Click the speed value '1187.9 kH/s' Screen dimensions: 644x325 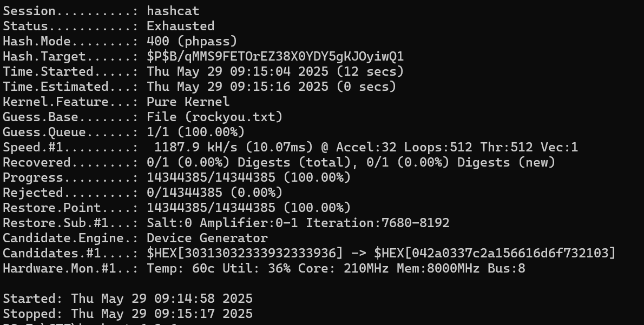tap(195, 147)
